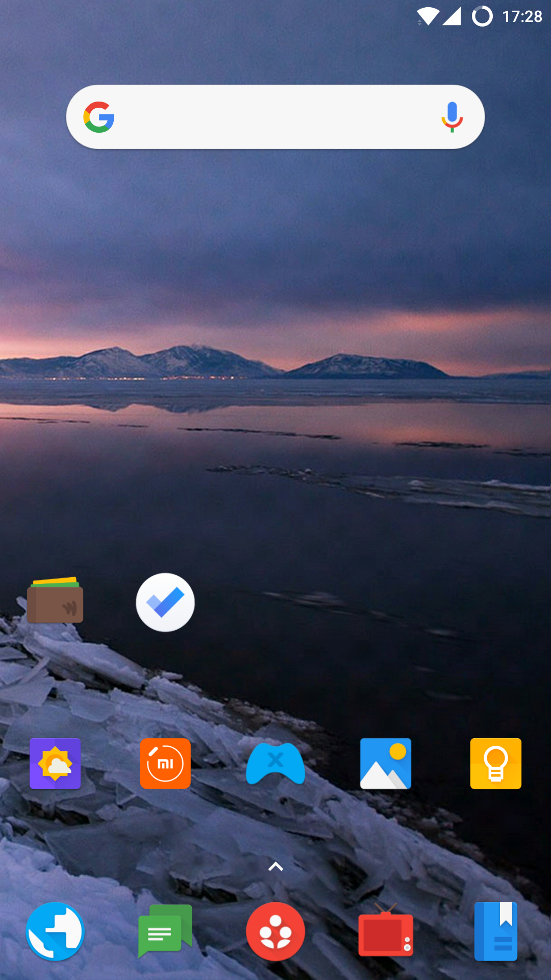
Task: Tap the circular battery indicator
Action: tap(482, 16)
